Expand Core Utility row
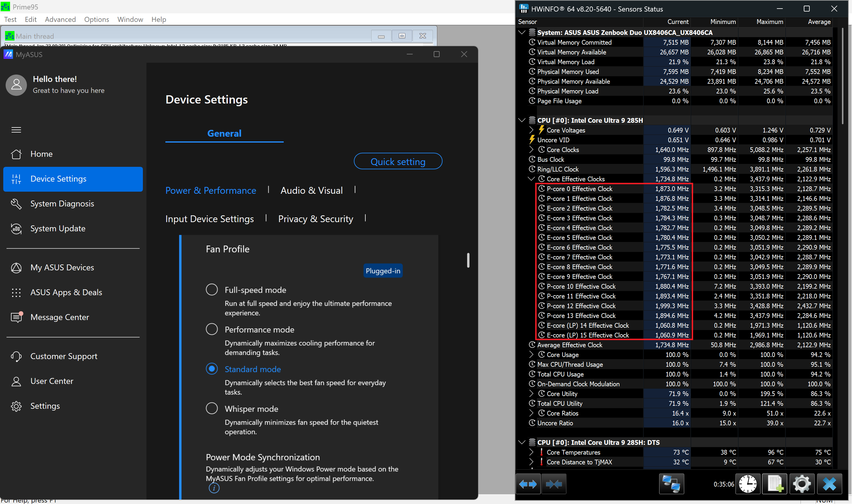 pos(531,394)
